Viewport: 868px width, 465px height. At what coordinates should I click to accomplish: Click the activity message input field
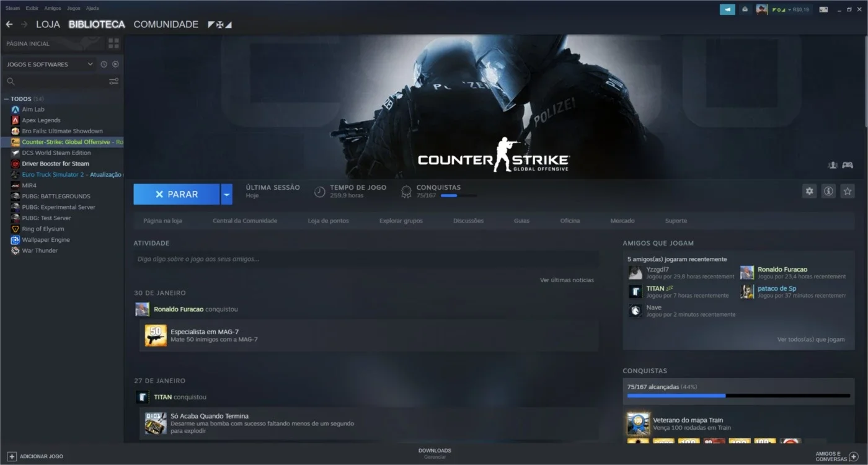pyautogui.click(x=366, y=259)
